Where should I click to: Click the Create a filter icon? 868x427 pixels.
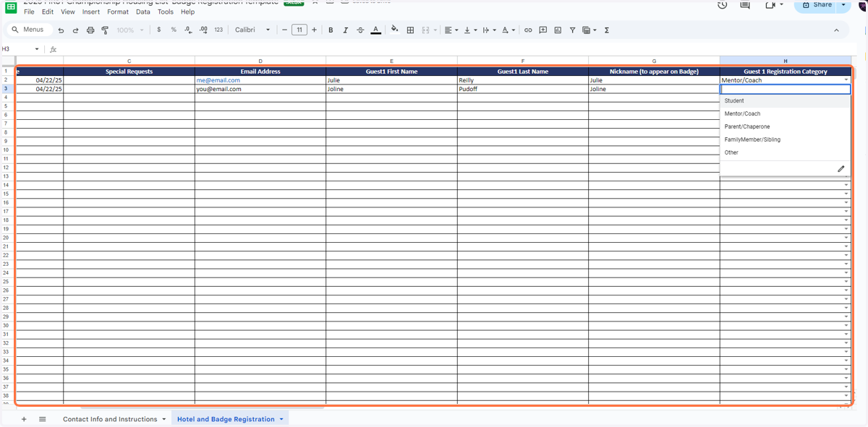click(572, 30)
